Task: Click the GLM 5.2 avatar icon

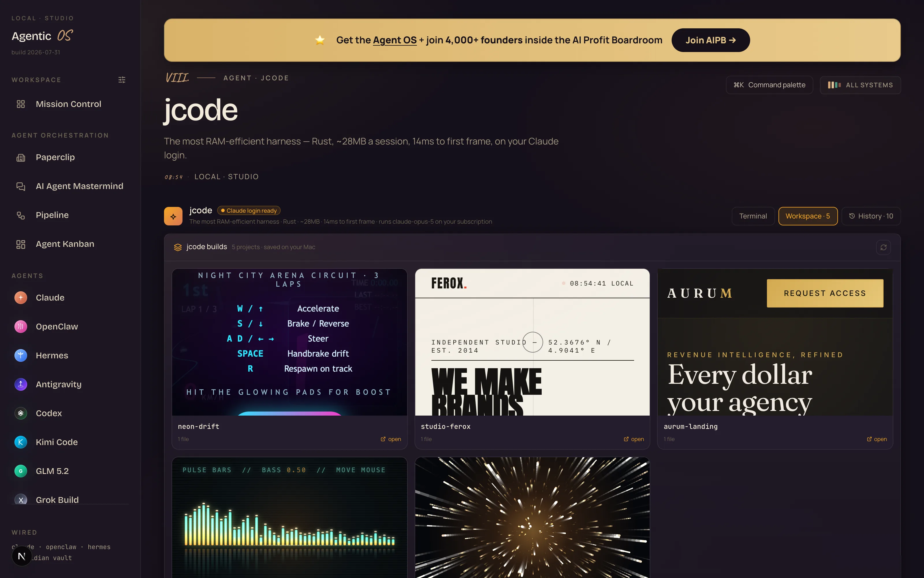Action: pos(21,471)
